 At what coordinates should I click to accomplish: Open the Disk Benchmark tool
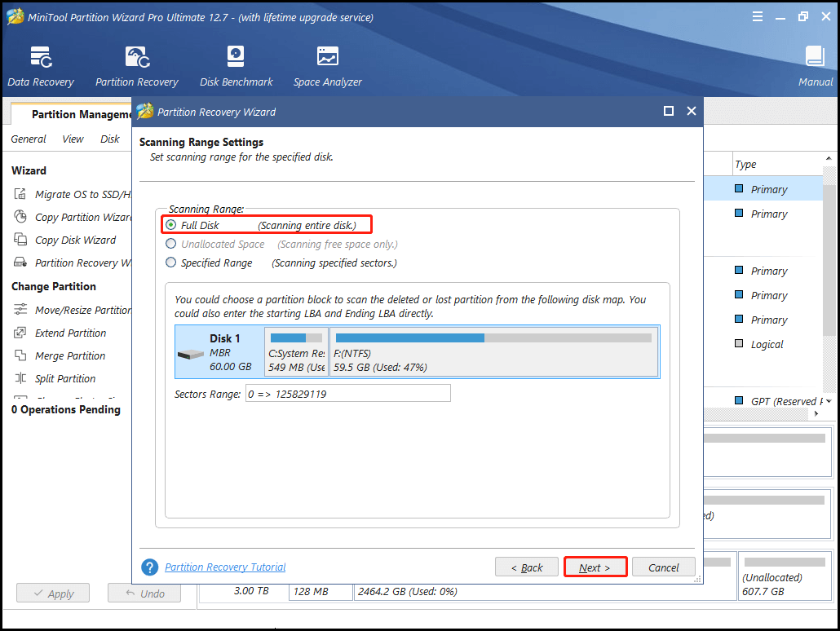(x=237, y=65)
